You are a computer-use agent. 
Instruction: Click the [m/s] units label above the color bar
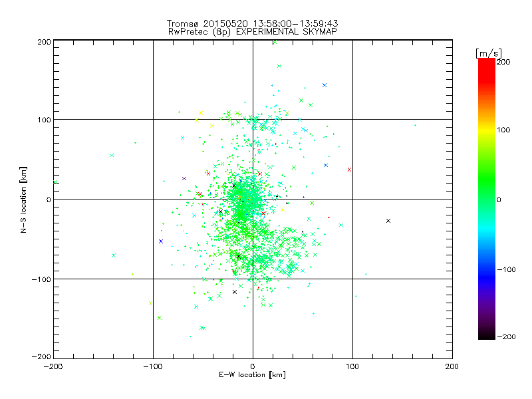point(489,53)
